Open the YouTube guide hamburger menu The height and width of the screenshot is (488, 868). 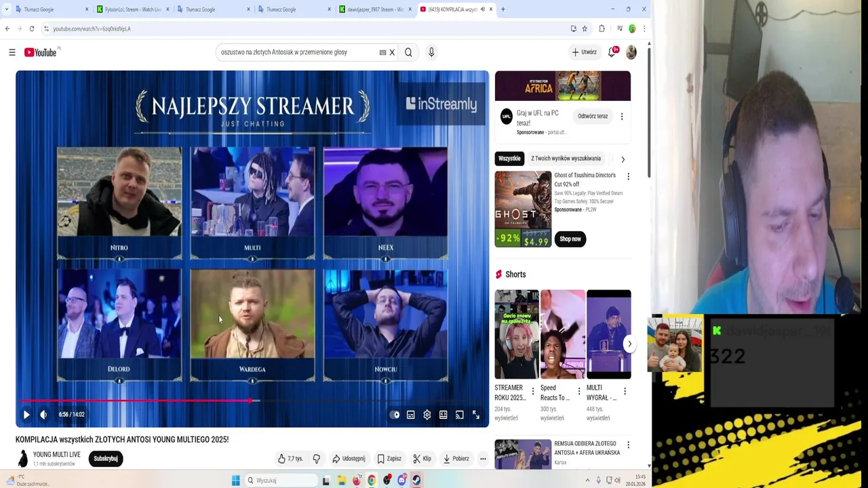(12, 52)
